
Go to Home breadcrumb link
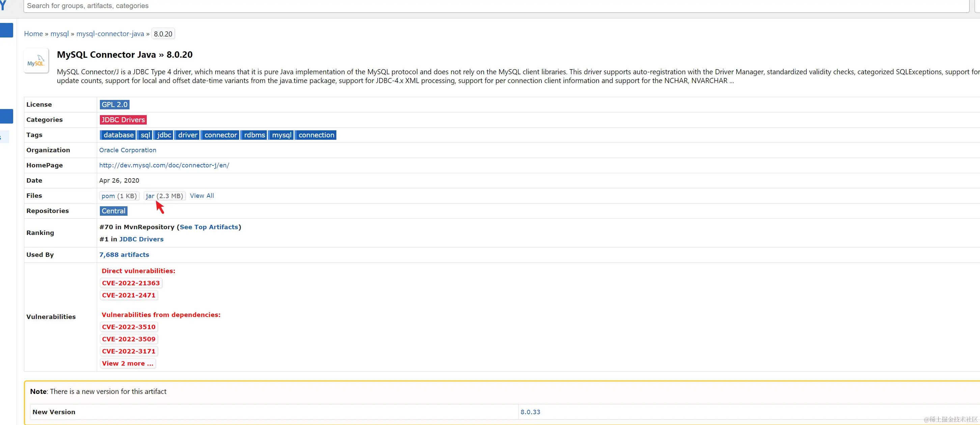[33, 34]
